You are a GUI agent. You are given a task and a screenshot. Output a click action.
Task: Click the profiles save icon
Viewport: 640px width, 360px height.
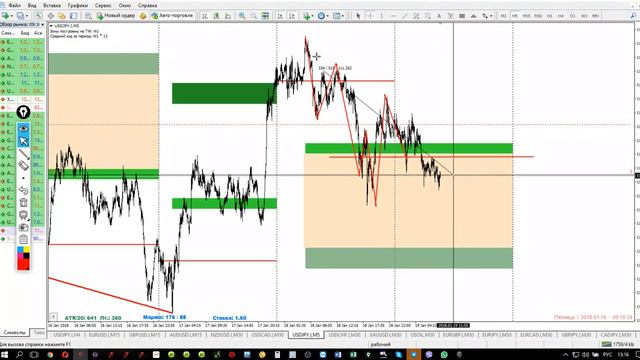click(20, 16)
